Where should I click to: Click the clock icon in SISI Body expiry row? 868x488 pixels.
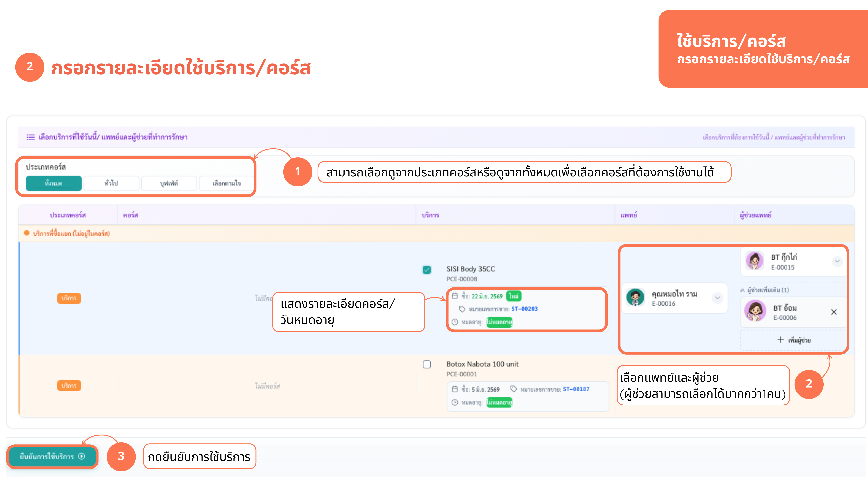click(455, 322)
